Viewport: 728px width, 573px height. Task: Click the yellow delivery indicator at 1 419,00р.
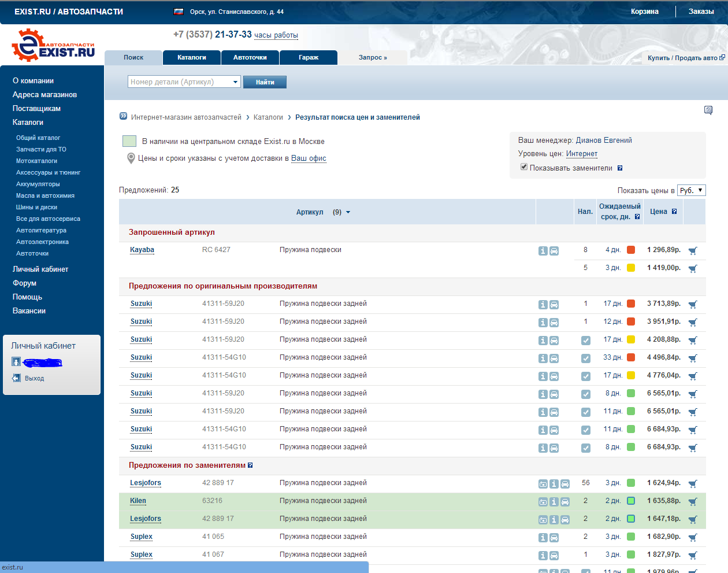point(631,268)
